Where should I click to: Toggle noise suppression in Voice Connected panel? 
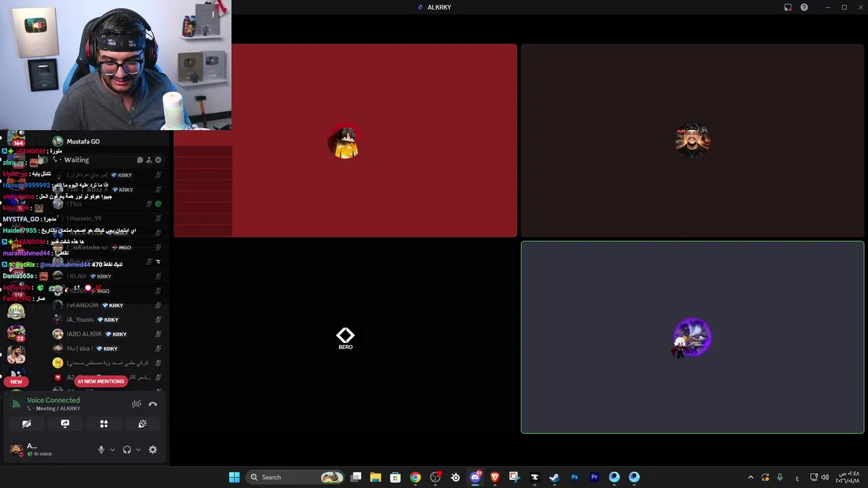[x=136, y=404]
